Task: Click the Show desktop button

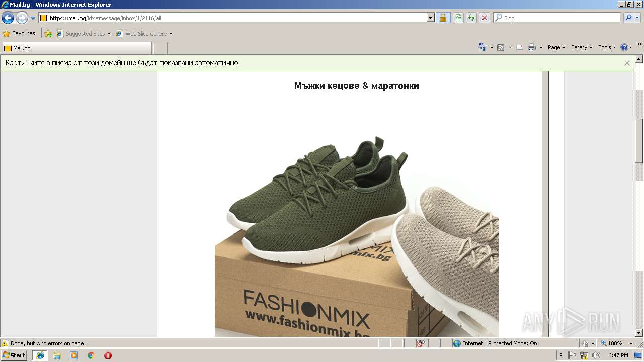Action: click(x=638, y=355)
